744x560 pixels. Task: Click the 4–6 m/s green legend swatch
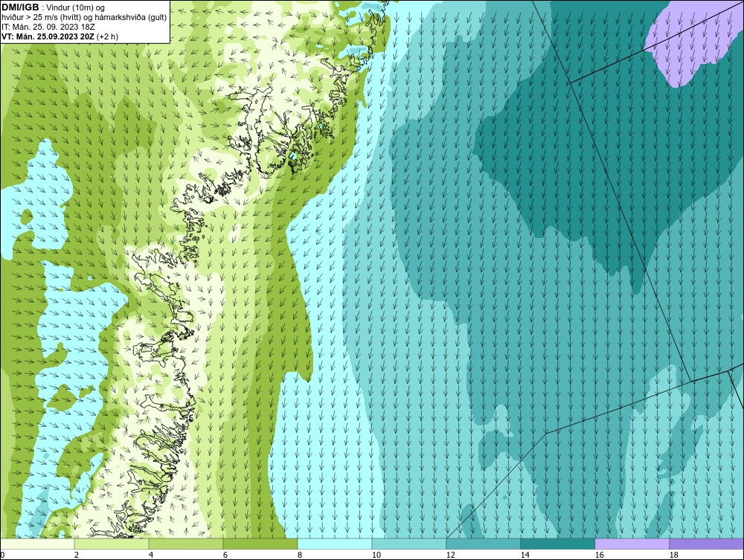click(x=186, y=544)
